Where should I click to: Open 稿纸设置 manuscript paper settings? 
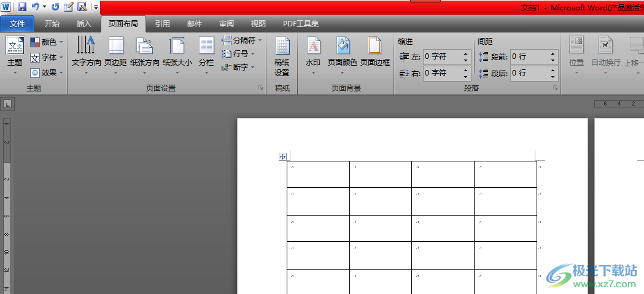[282, 56]
